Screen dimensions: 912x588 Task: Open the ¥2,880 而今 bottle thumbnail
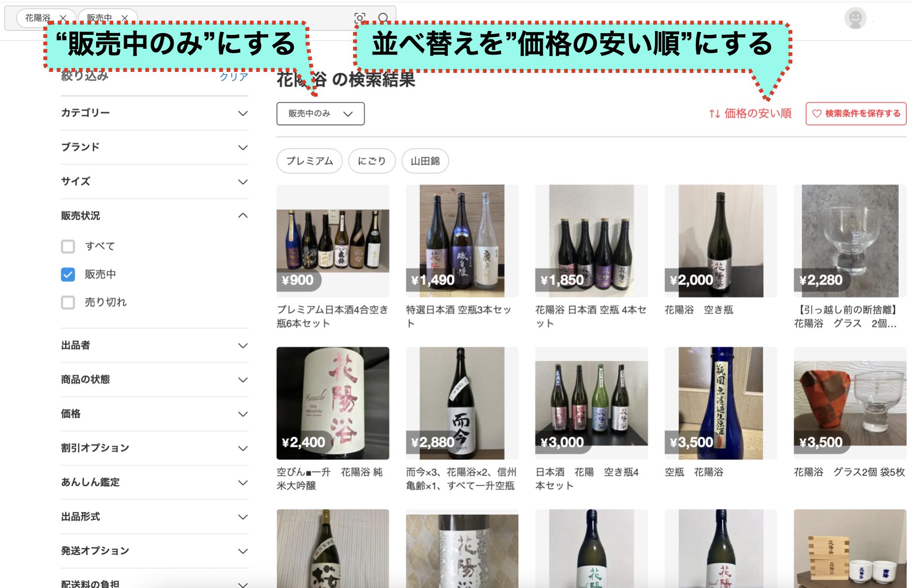click(462, 403)
